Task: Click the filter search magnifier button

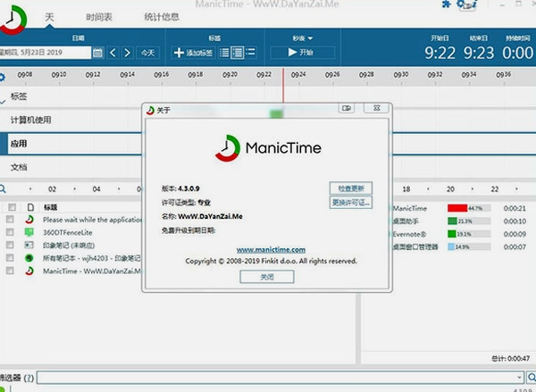Action: point(532,378)
